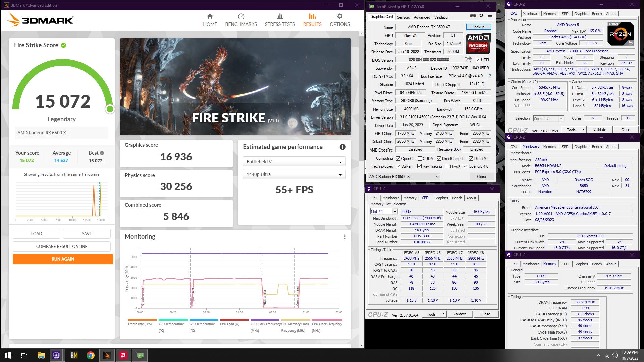The width and height of the screenshot is (644, 362).
Task: Open STRESS TESTS bar chart icon
Action: pos(280,16)
